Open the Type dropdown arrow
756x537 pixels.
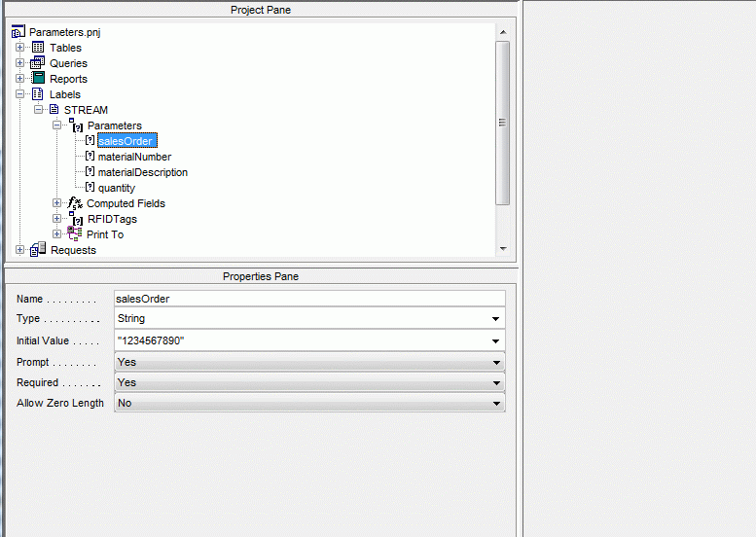pyautogui.click(x=495, y=319)
